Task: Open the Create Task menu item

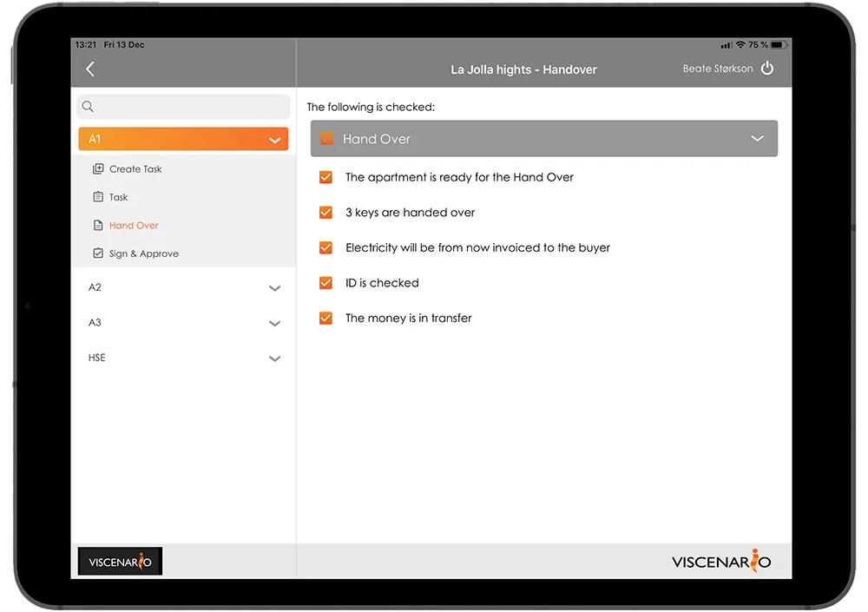Action: point(184,169)
